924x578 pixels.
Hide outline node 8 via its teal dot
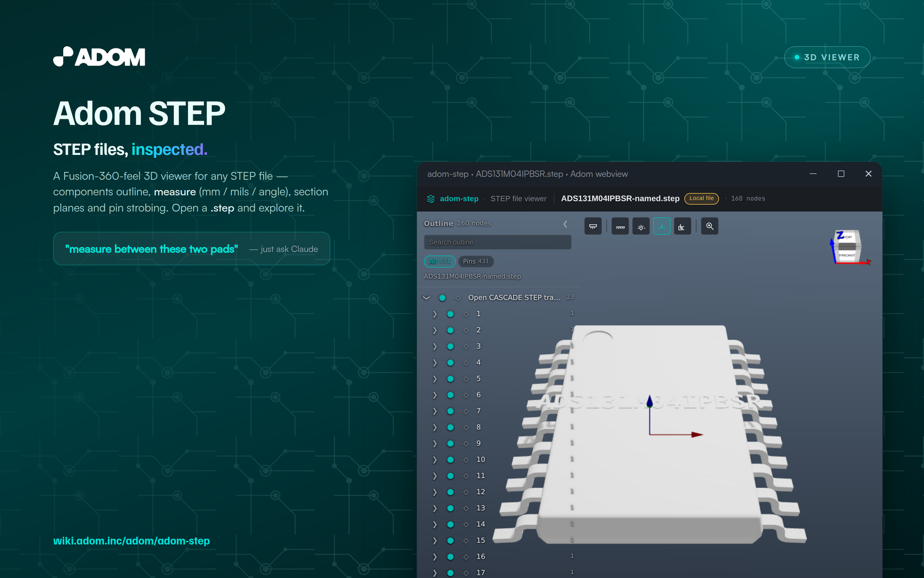(x=450, y=427)
